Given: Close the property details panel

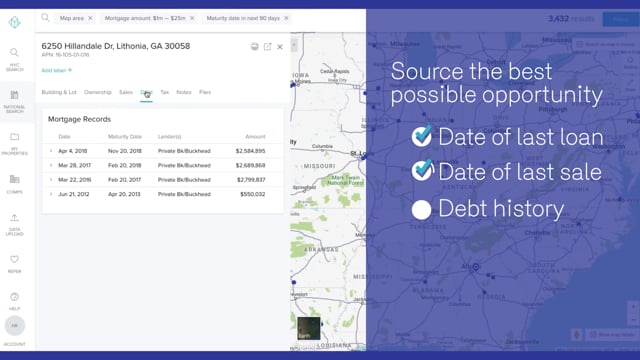Looking at the screenshot, I should coord(280,47).
